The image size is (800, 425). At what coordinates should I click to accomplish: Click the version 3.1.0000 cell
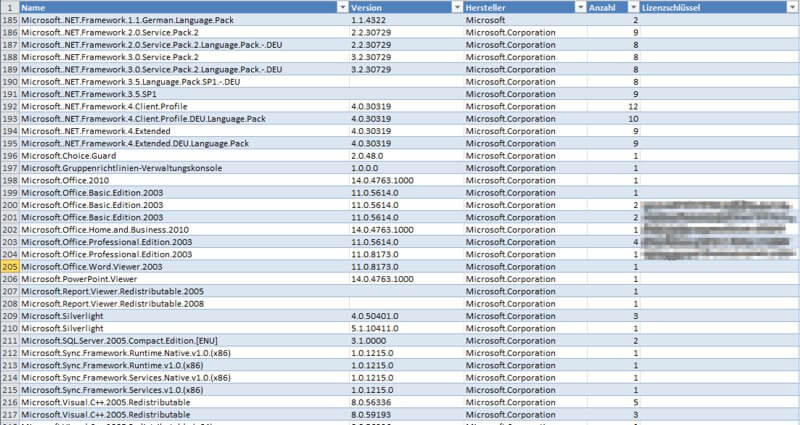(406, 341)
